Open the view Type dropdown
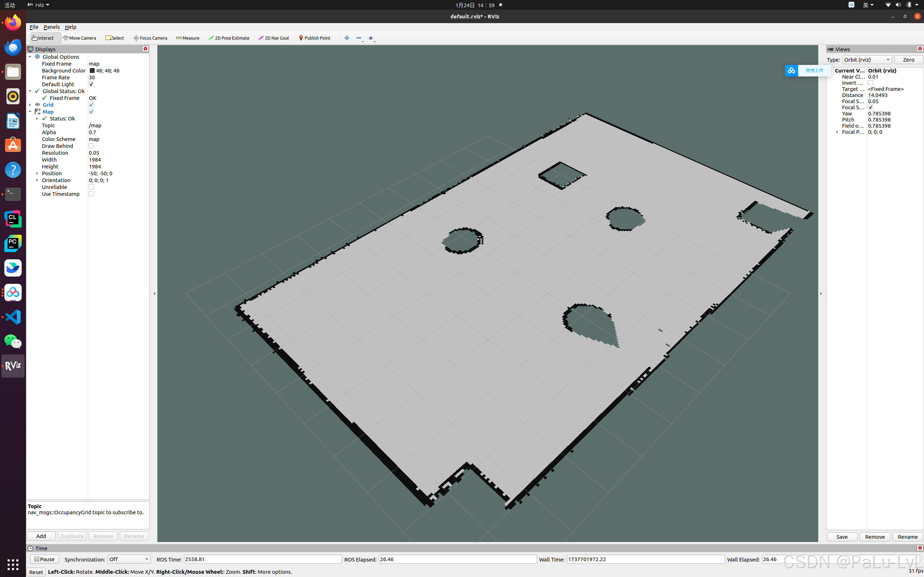This screenshot has height=577, width=924. point(867,60)
